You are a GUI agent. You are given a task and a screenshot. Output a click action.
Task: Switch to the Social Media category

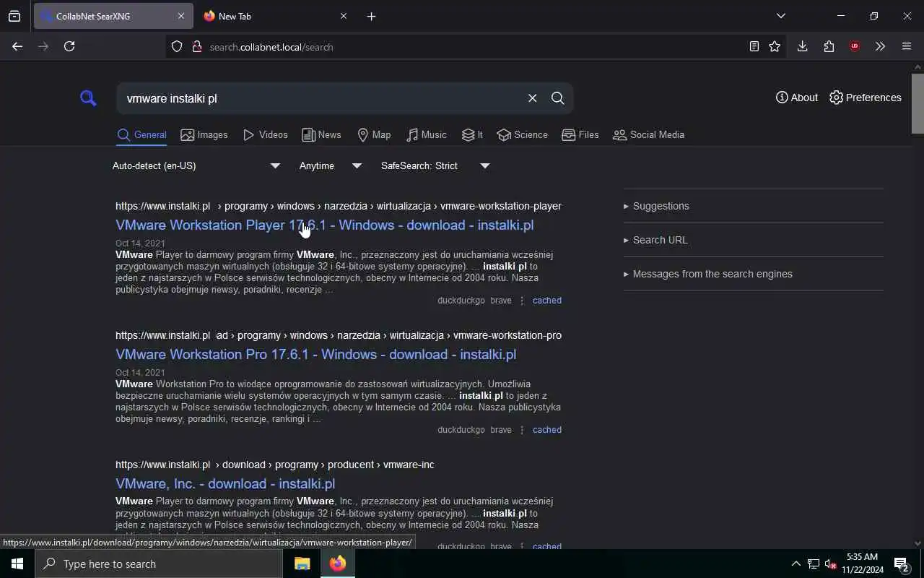click(648, 135)
